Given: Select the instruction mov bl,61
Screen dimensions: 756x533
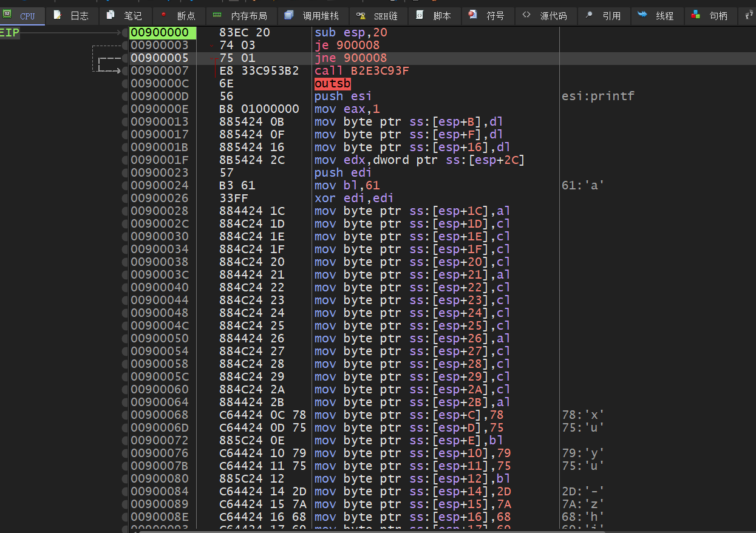Looking at the screenshot, I should (347, 185).
